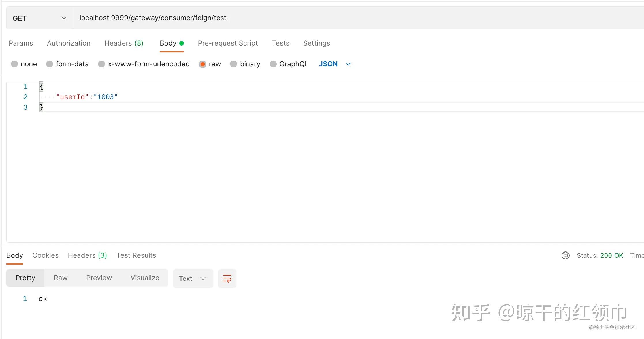Open the Text response format dropdown
644x339 pixels.
[193, 278]
